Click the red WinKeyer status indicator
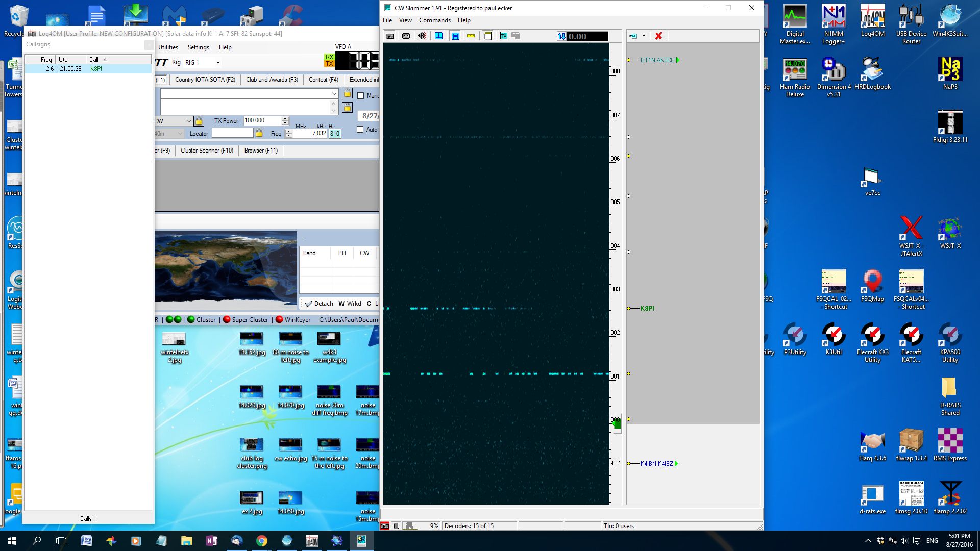 (x=279, y=319)
